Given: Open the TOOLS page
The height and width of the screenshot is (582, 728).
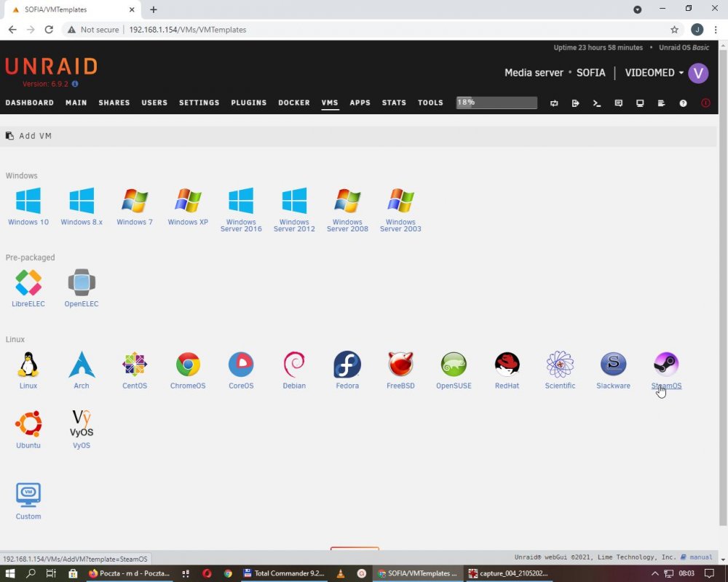Looking at the screenshot, I should pyautogui.click(x=430, y=103).
